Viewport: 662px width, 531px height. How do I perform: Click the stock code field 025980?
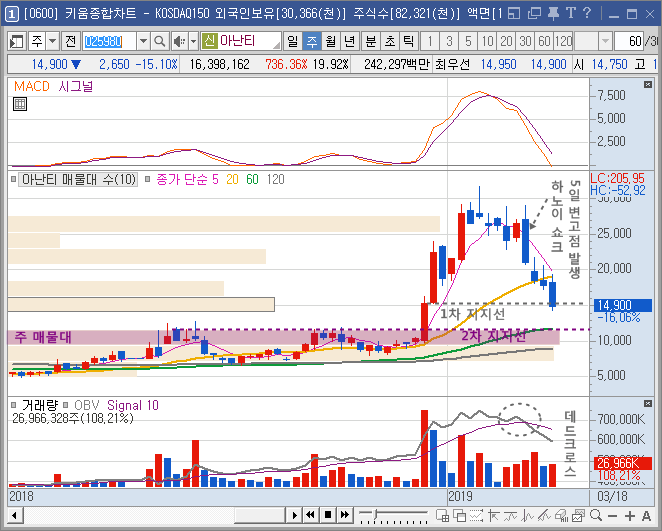pos(109,41)
